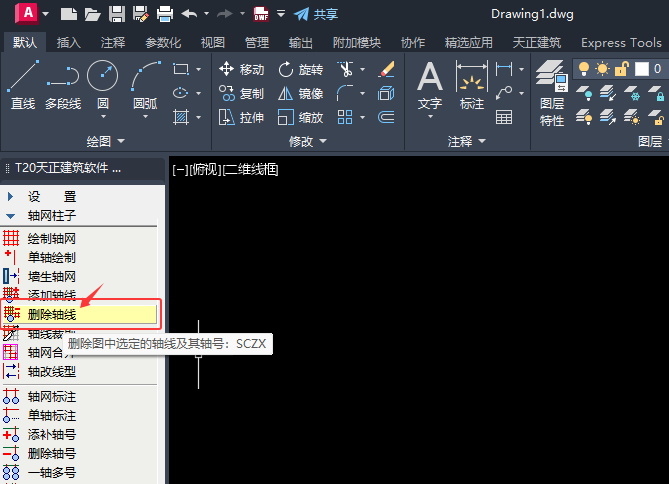Click 一轴多号 in the side menu
669x484 pixels.
pyautogui.click(x=52, y=472)
